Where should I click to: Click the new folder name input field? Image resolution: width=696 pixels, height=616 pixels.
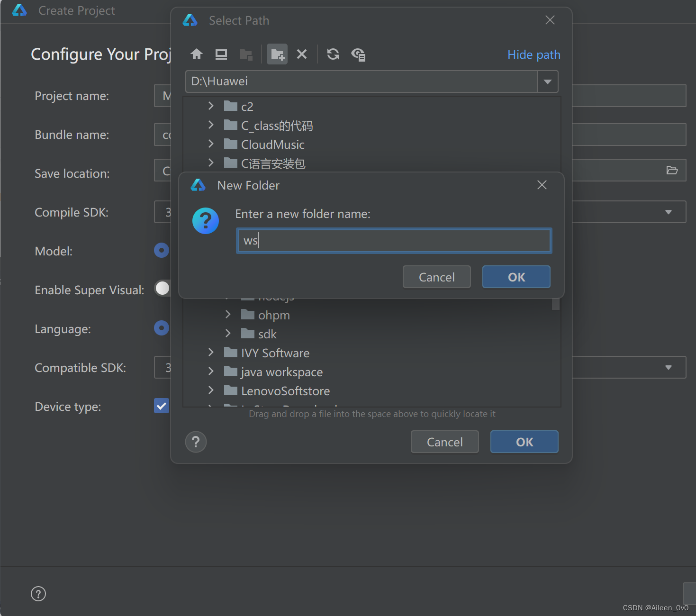394,241
